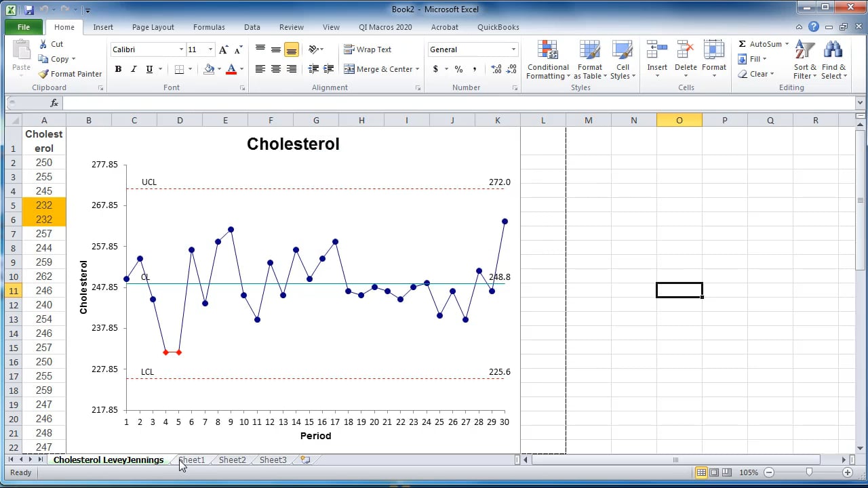Expand the font size dropdown
Viewport: 868px width, 488px height.
pos(210,49)
